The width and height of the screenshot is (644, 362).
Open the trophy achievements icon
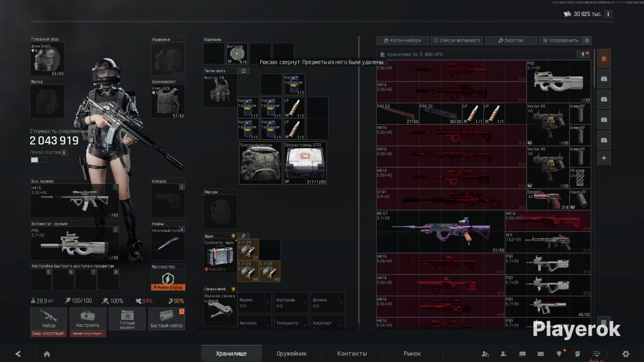pyautogui.click(x=559, y=354)
